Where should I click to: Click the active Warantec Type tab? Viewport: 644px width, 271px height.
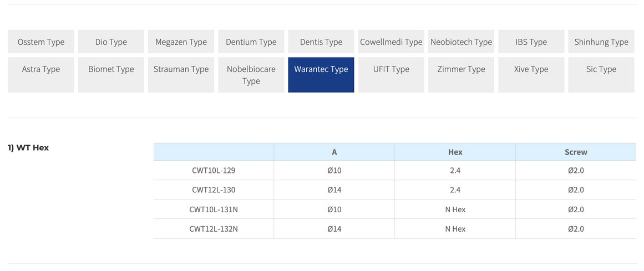(321, 75)
